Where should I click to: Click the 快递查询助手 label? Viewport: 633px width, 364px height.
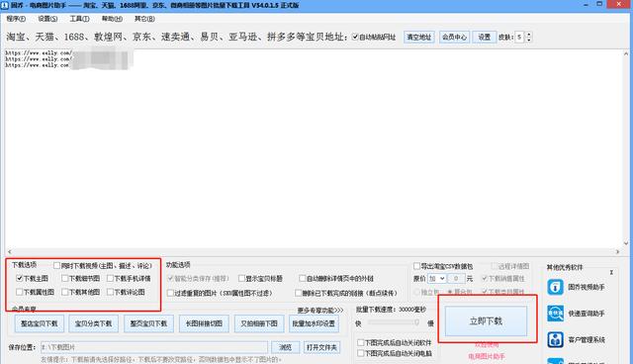(x=587, y=314)
